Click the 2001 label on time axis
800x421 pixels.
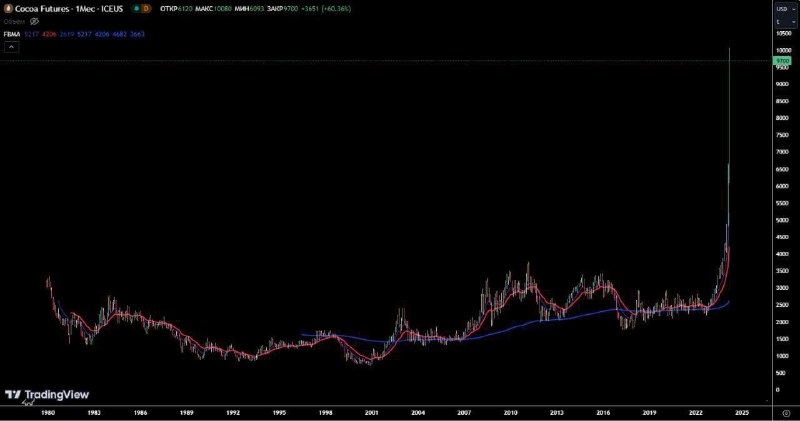click(x=371, y=412)
